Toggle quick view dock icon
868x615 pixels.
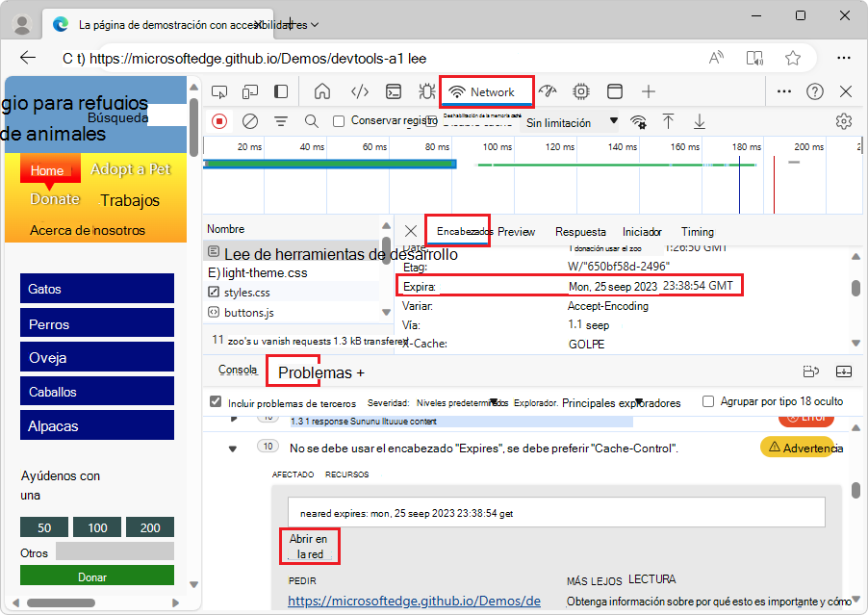(x=811, y=372)
